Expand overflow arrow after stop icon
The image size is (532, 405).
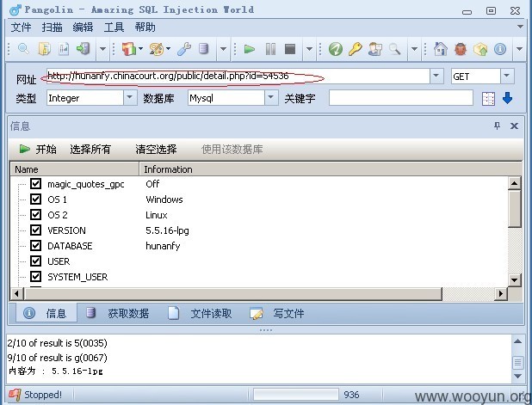(309, 50)
